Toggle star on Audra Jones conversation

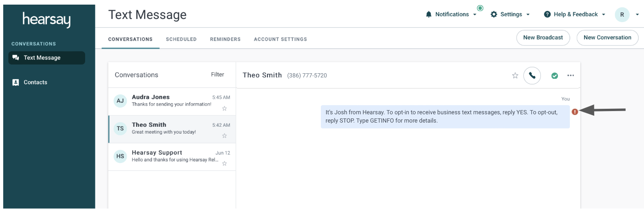[x=225, y=108]
